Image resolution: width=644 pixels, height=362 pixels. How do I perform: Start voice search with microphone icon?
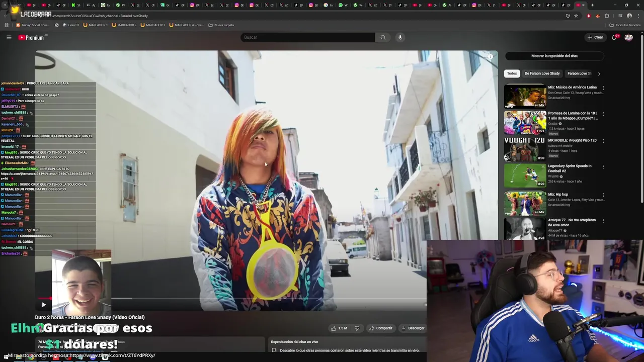pos(400,37)
